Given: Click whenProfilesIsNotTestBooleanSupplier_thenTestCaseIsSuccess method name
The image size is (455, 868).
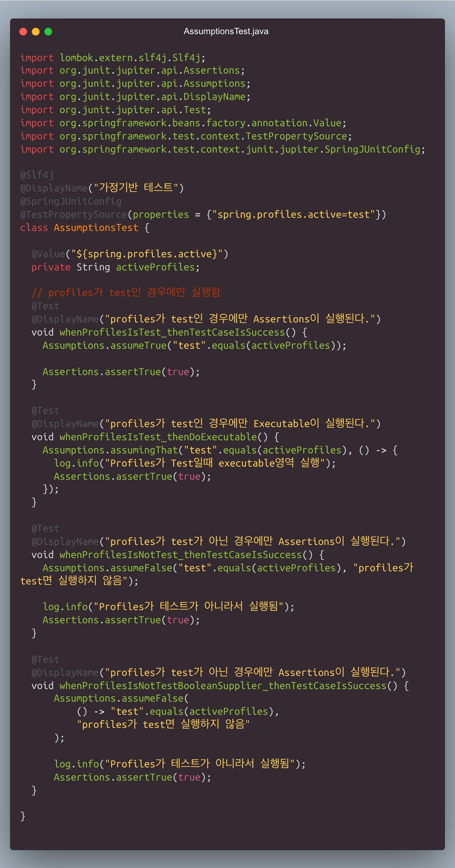Looking at the screenshot, I should coord(223,686).
